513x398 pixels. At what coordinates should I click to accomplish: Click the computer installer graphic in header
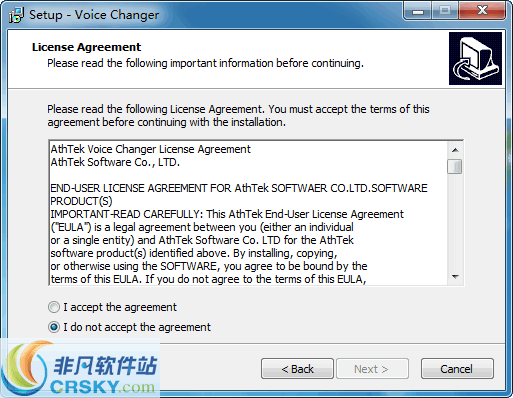point(475,58)
